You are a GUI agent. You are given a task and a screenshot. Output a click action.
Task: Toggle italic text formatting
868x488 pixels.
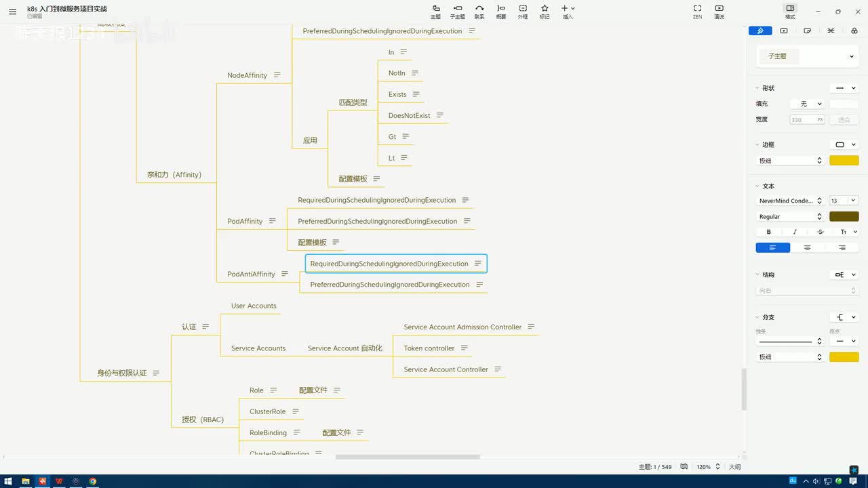(x=795, y=232)
